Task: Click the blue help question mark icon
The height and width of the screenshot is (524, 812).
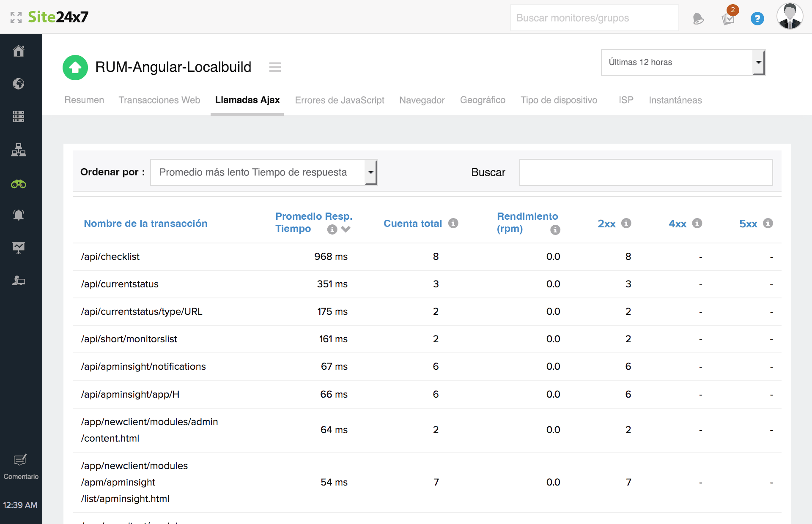Action: point(757,19)
